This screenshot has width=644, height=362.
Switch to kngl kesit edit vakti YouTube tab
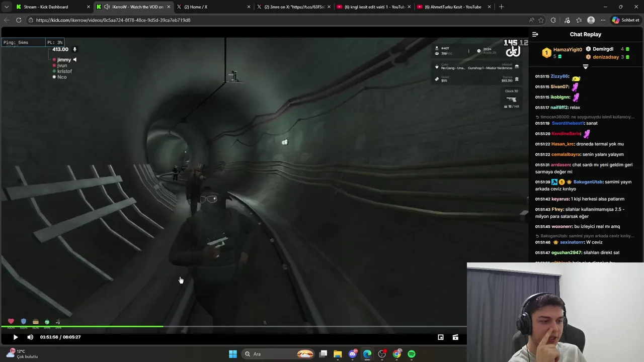point(374,7)
